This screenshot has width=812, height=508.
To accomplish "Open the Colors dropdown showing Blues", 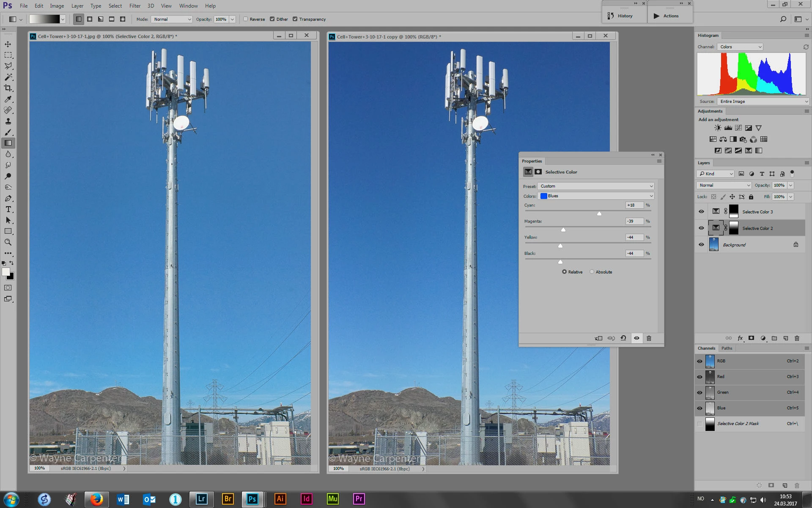I will 596,196.
